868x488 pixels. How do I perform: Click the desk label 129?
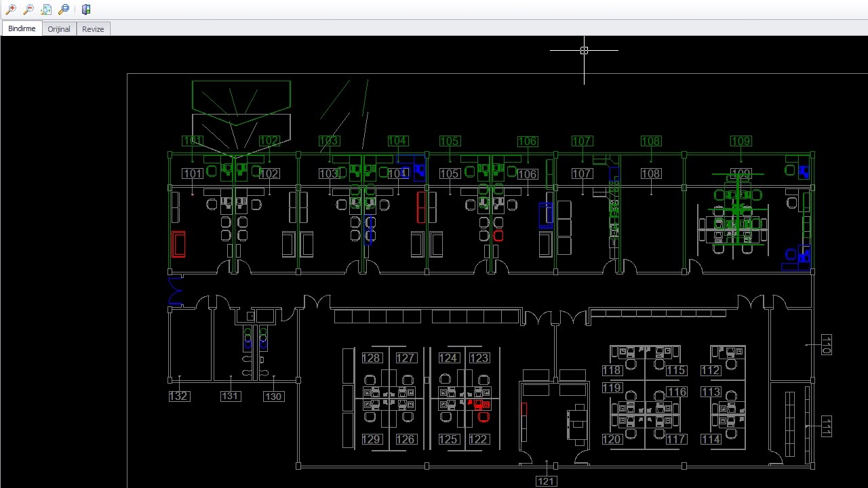coord(371,439)
